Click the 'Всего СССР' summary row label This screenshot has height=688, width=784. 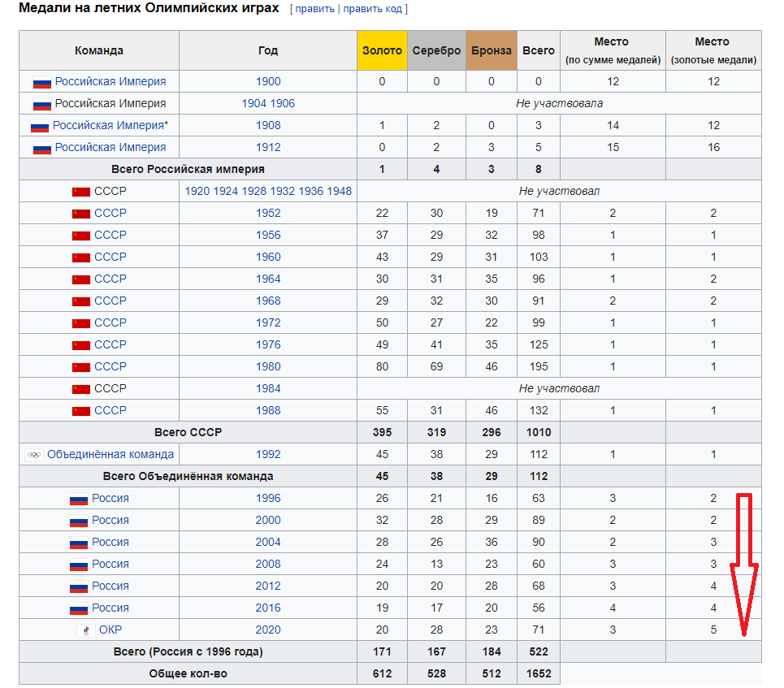(188, 432)
